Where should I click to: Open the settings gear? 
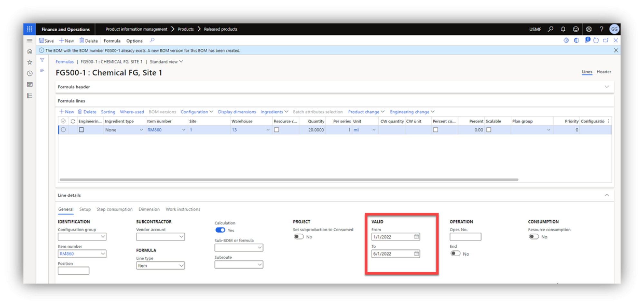point(589,29)
